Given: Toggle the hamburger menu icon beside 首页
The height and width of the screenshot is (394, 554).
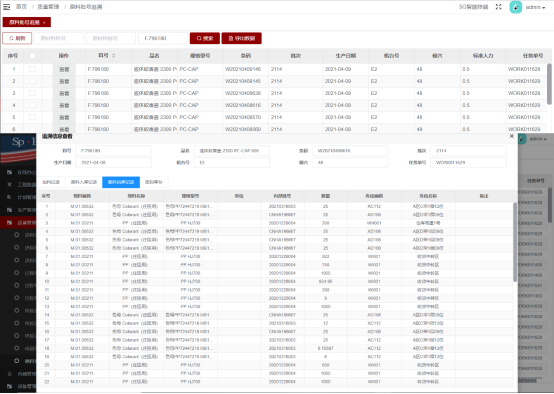Looking at the screenshot, I should click(x=6, y=7).
